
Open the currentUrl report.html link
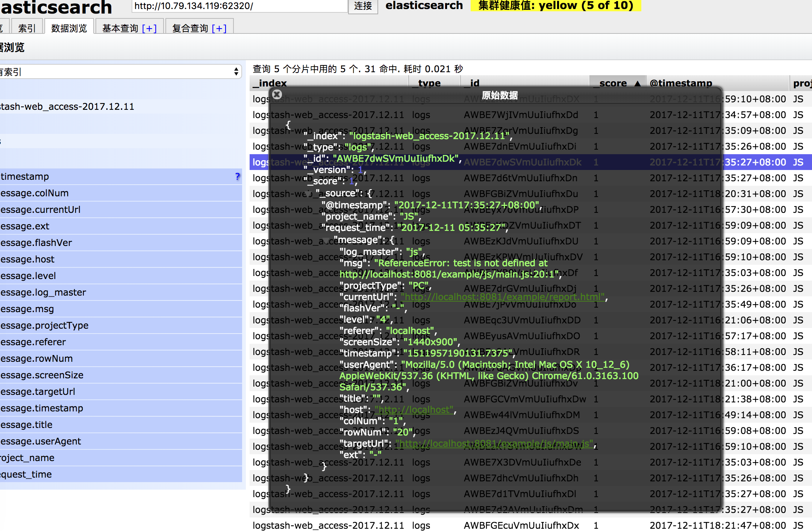point(502,297)
